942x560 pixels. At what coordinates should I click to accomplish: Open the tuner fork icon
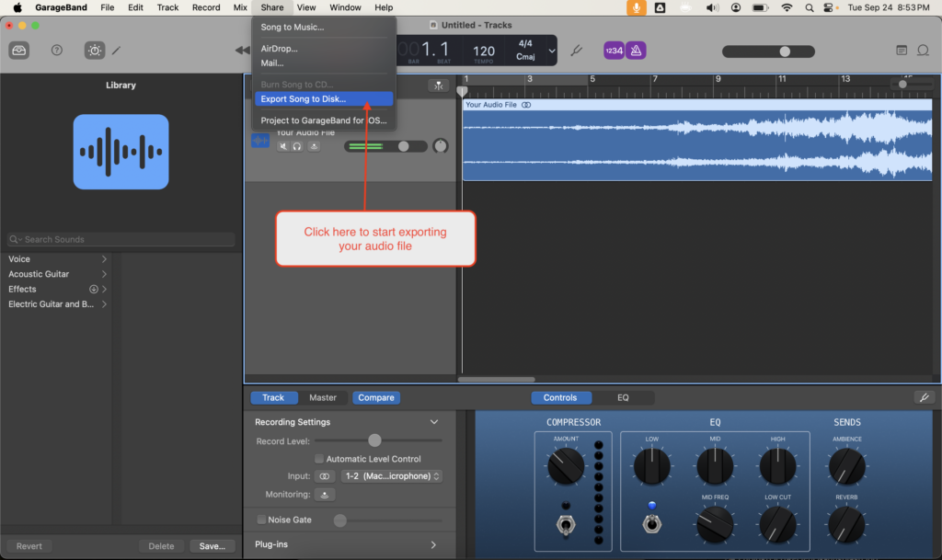pyautogui.click(x=576, y=51)
